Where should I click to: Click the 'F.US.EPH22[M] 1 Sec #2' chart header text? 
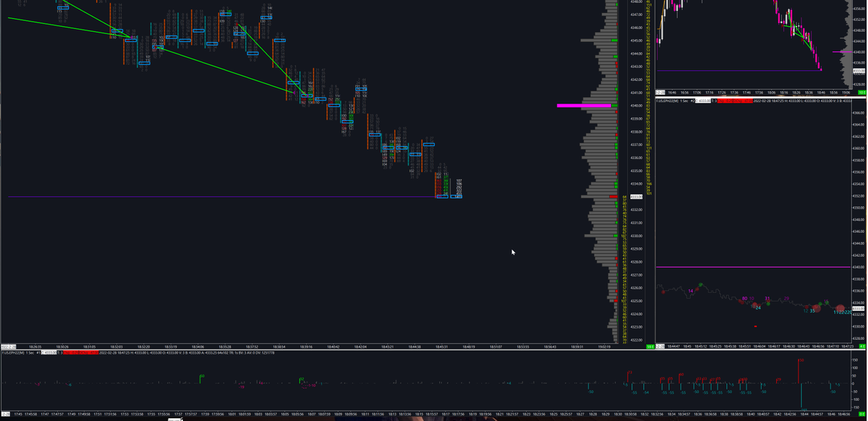coord(676,101)
